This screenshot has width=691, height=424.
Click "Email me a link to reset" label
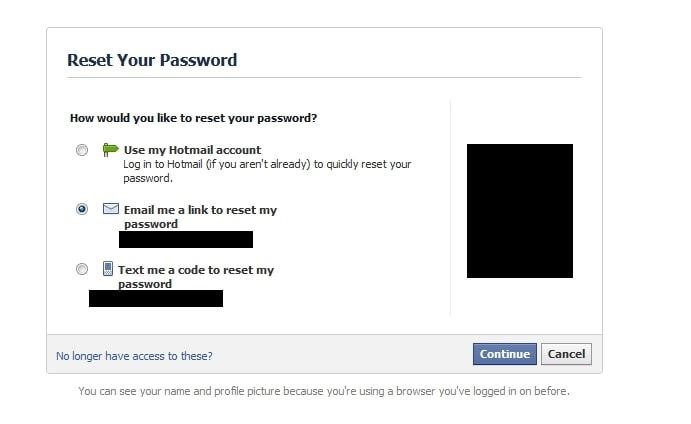pos(200,211)
